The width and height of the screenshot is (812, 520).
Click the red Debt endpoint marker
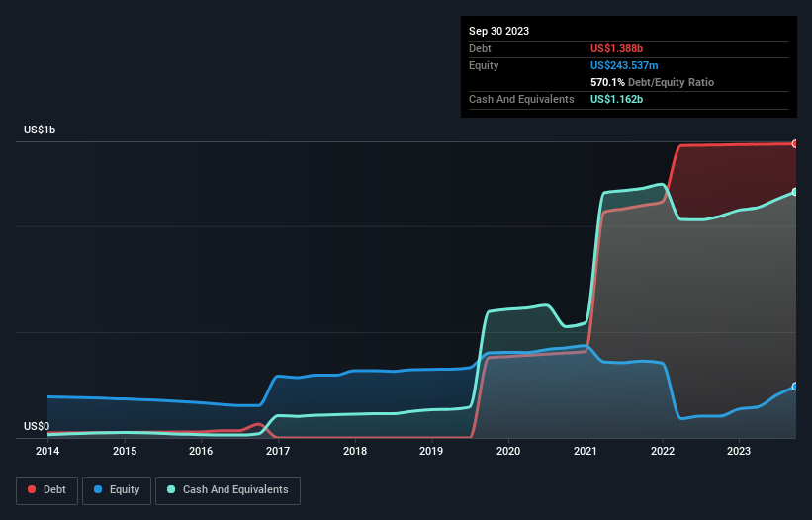click(795, 144)
